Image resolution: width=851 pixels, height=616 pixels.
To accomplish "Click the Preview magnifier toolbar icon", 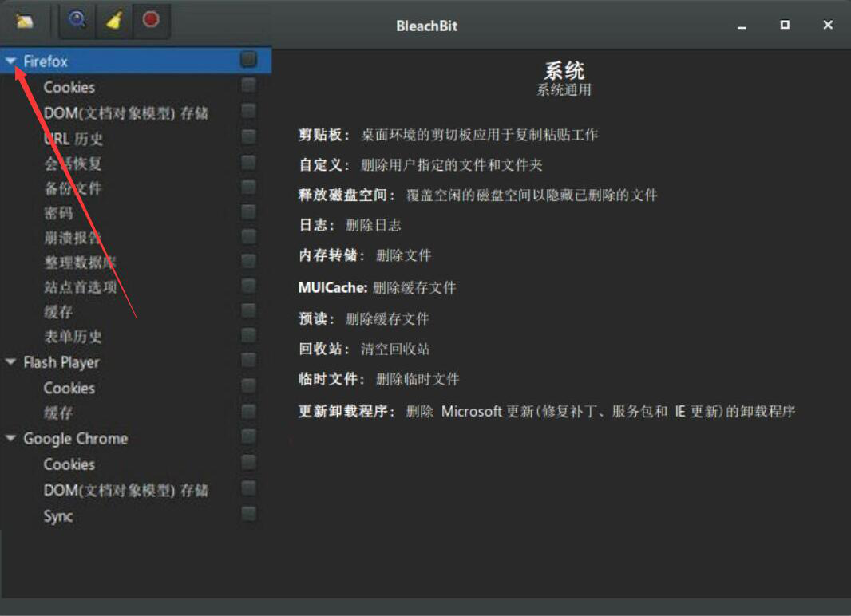I will pos(77,20).
